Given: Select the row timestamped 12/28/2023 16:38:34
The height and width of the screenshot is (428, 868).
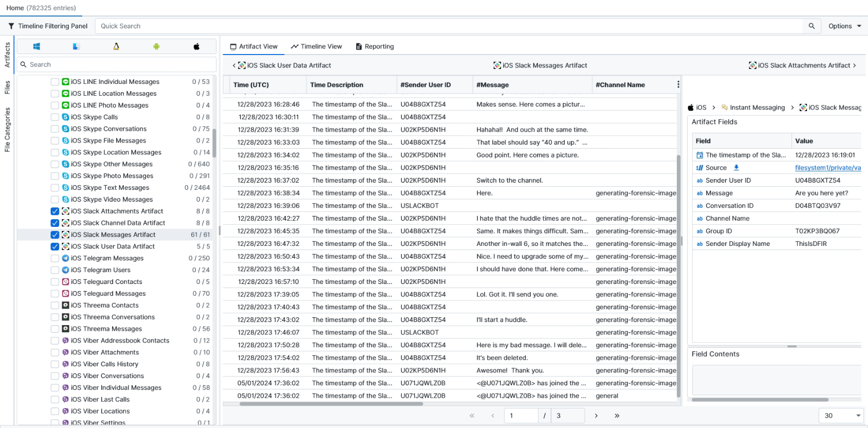Looking at the screenshot, I should [450, 193].
